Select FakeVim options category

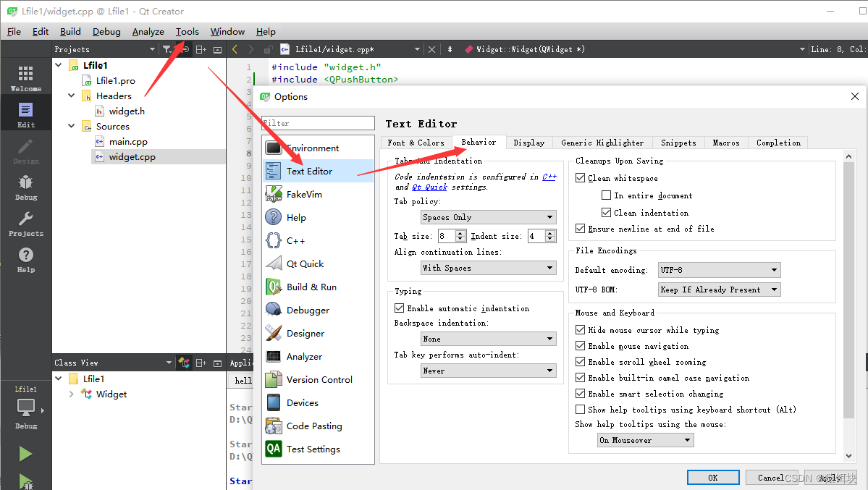(x=319, y=195)
